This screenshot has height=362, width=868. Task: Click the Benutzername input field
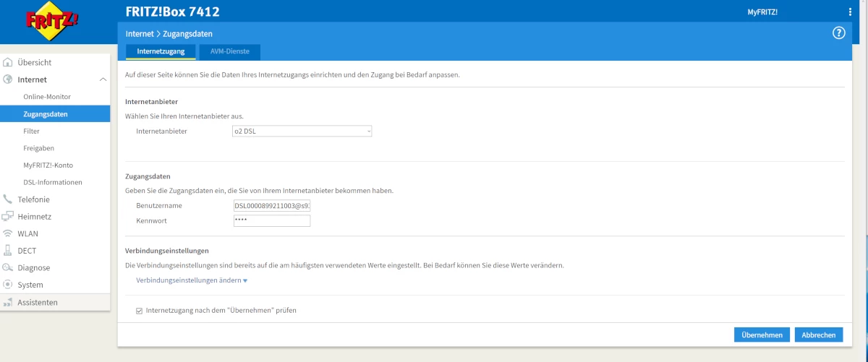pos(272,205)
